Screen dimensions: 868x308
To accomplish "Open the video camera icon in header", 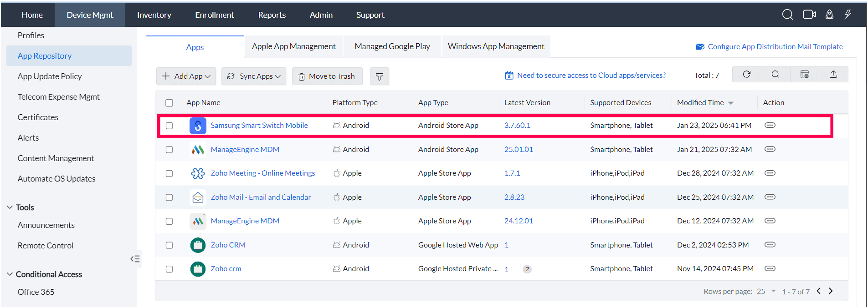I will point(809,15).
